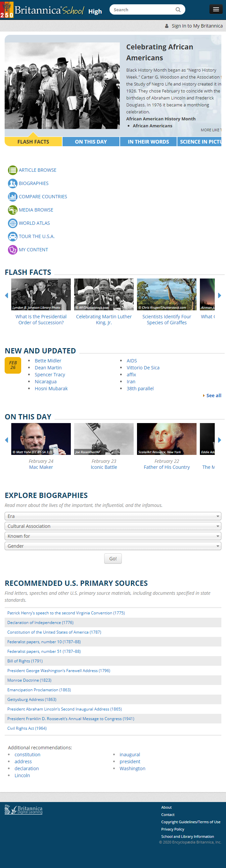The image size is (226, 868).
Task: Show previous On This Day items
Action: pyautogui.click(x=6, y=440)
